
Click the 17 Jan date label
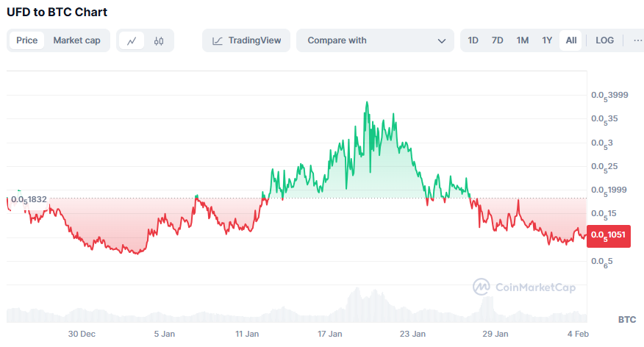(329, 334)
